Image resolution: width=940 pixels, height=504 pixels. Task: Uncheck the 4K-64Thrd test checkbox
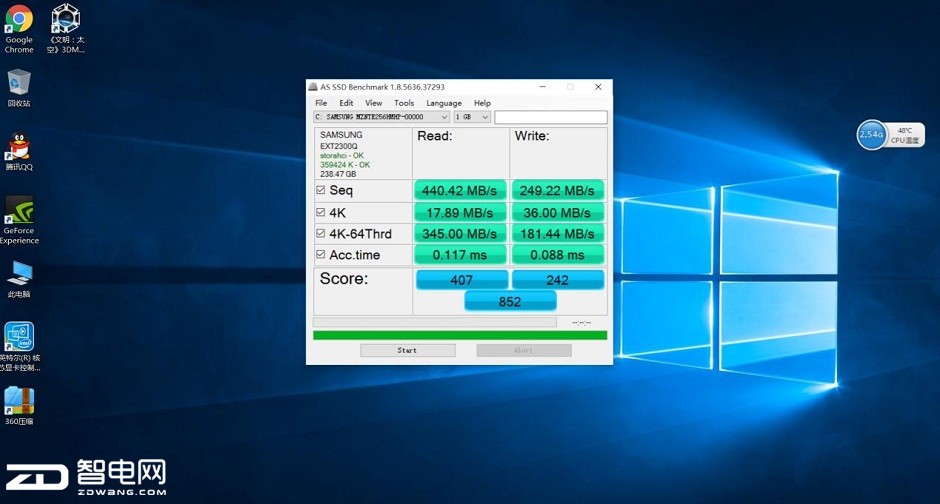point(321,233)
